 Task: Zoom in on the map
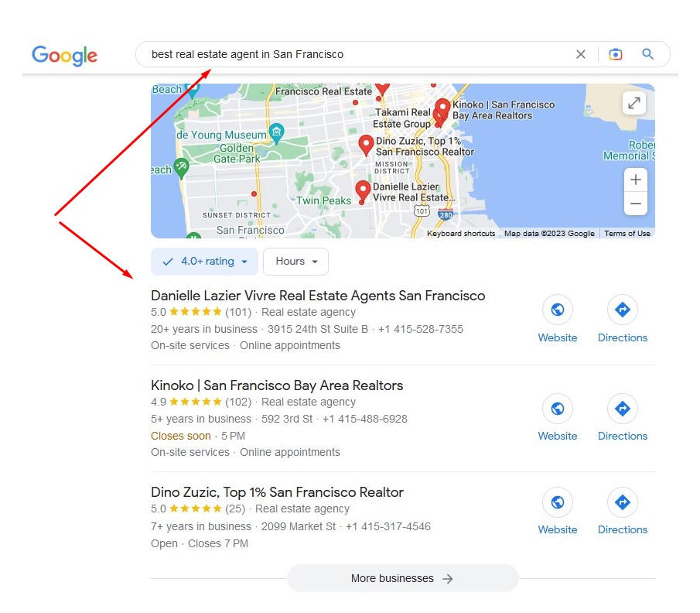(x=635, y=180)
